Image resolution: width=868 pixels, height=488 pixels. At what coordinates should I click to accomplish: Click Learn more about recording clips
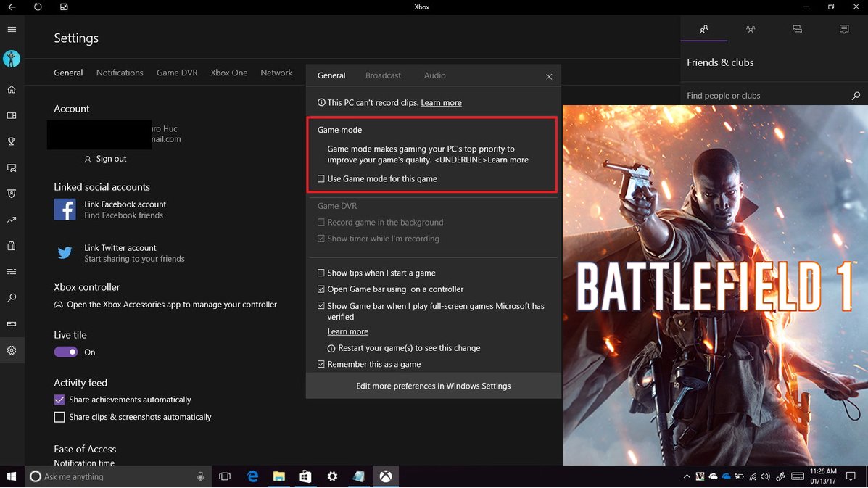point(441,103)
